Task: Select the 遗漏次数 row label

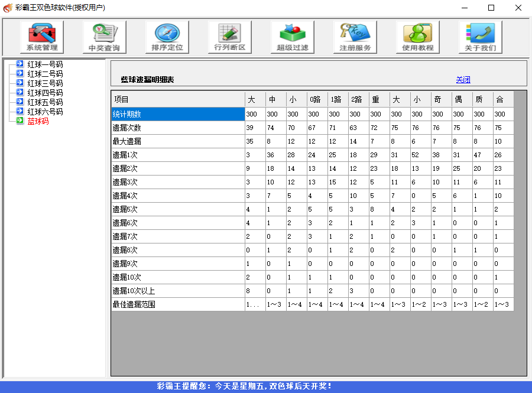Action: point(178,128)
